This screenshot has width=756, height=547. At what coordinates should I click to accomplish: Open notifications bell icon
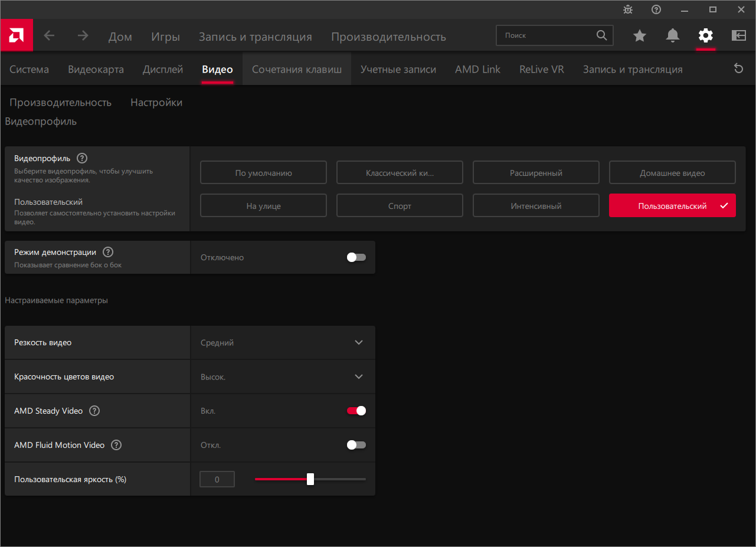(673, 35)
